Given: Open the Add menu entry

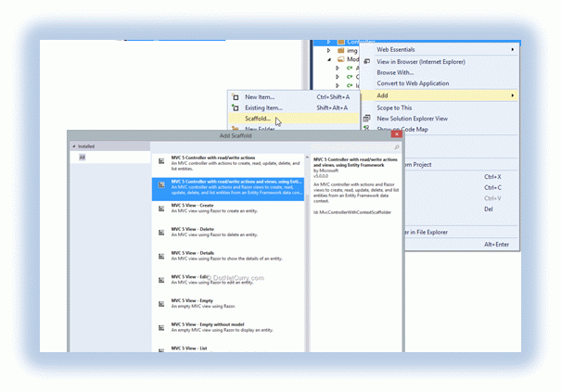Looking at the screenshot, I should [440, 95].
